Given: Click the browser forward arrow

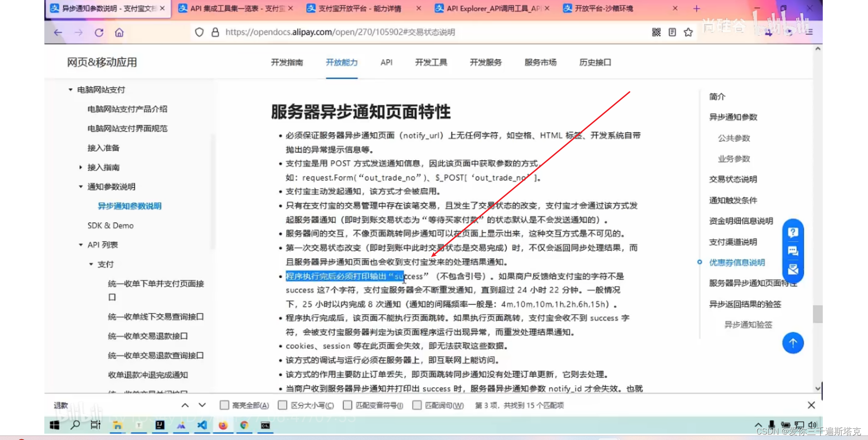Looking at the screenshot, I should 79,33.
